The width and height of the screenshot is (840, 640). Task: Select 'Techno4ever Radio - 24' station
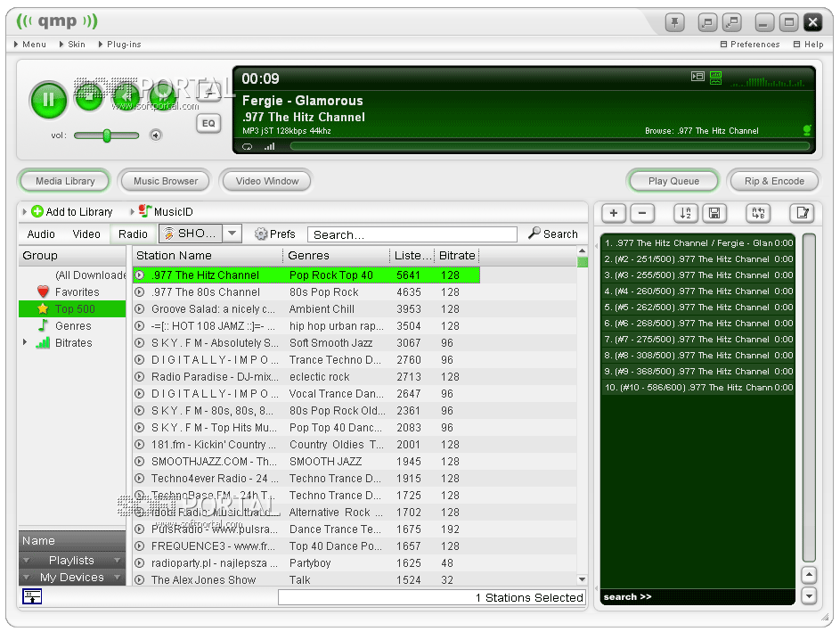pos(306,478)
